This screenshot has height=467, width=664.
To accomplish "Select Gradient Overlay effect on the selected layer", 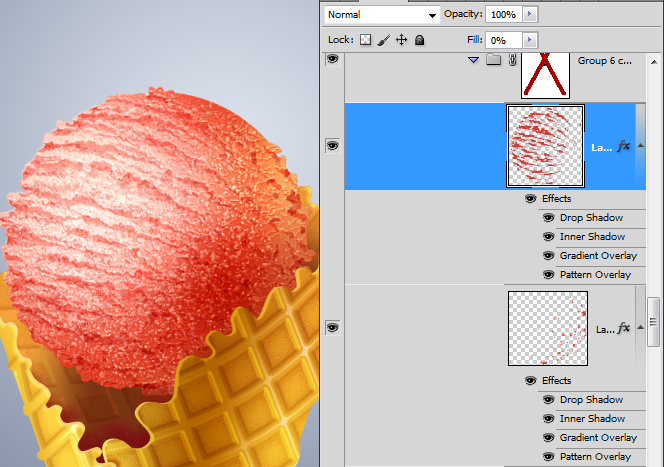I will pos(598,256).
